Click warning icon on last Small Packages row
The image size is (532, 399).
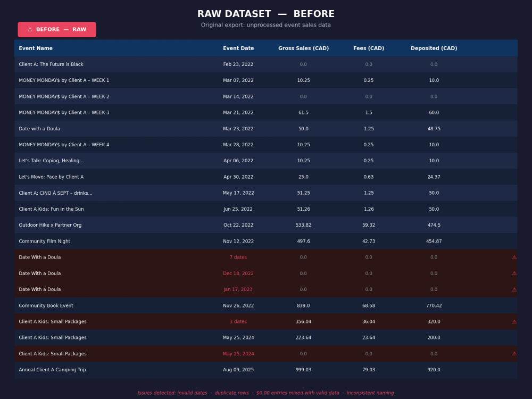(514, 354)
